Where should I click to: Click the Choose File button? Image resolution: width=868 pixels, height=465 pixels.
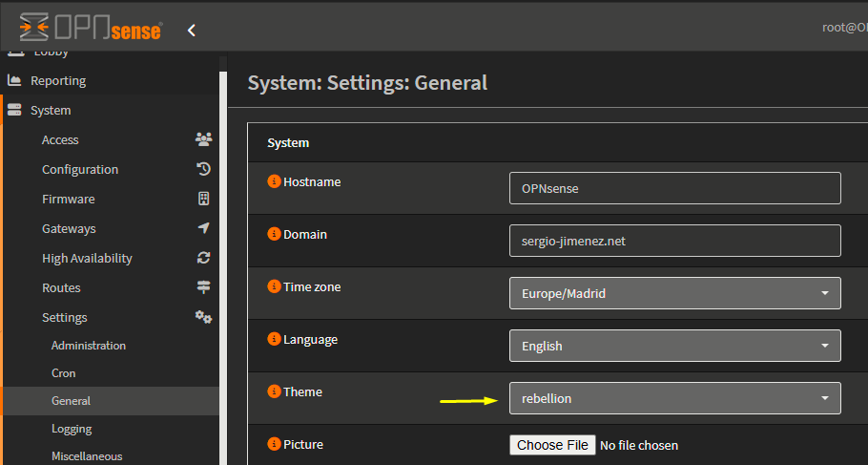(x=552, y=445)
